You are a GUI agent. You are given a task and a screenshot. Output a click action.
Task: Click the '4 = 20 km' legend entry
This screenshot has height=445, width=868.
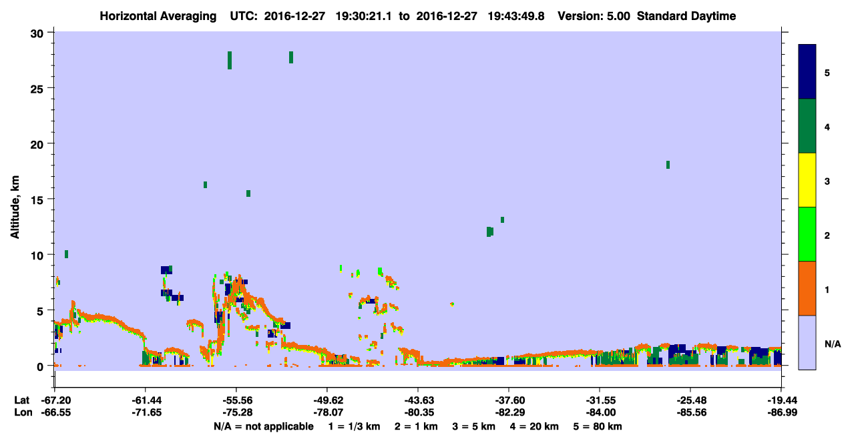tap(534, 426)
